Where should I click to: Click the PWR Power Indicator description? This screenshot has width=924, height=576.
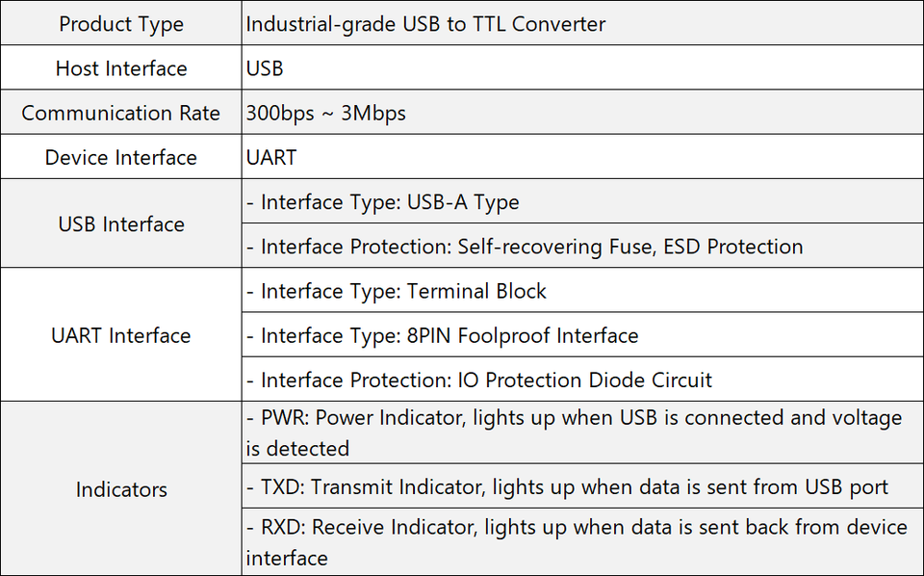click(574, 418)
